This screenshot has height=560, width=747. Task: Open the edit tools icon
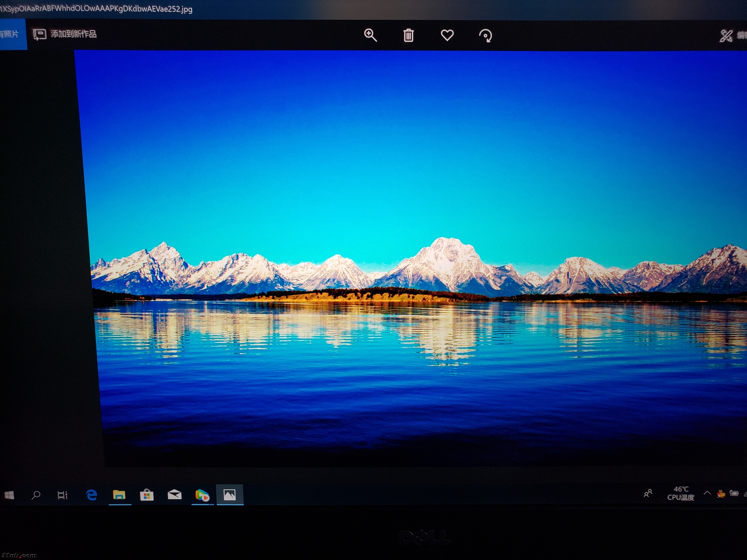(x=726, y=35)
